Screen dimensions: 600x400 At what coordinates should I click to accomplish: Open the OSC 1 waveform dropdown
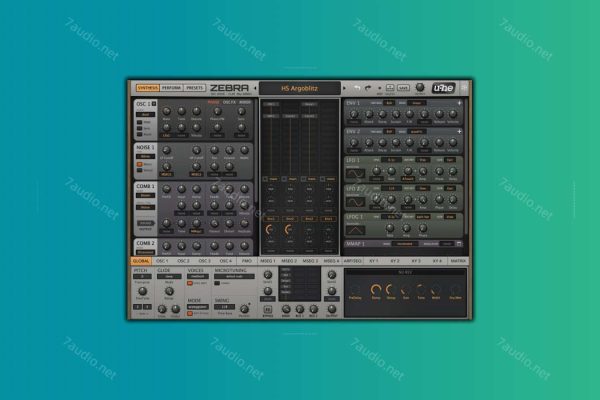146,114
